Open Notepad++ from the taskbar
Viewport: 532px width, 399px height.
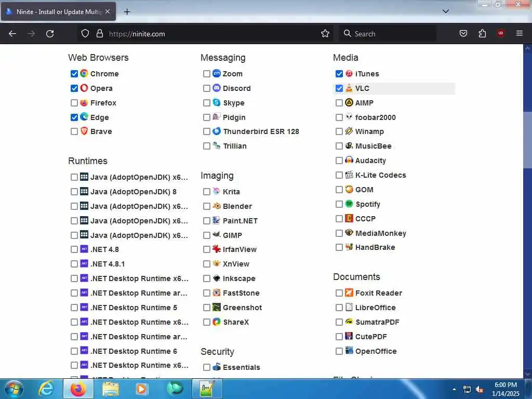point(207,389)
